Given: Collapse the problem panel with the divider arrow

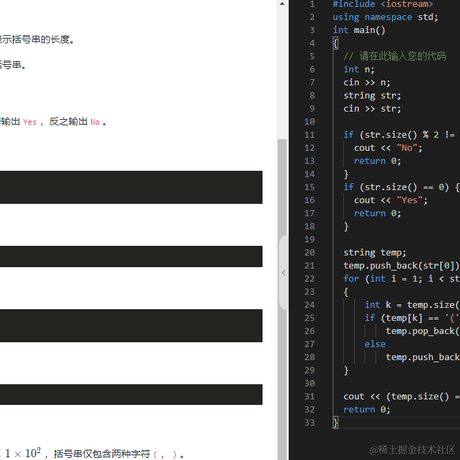Looking at the screenshot, I should [284, 273].
